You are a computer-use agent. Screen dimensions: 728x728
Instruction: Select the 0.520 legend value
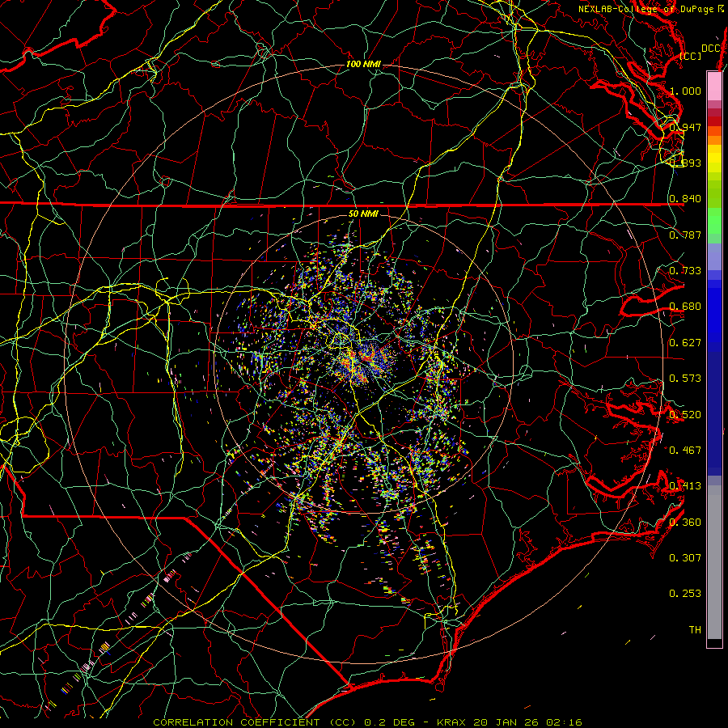pos(685,414)
